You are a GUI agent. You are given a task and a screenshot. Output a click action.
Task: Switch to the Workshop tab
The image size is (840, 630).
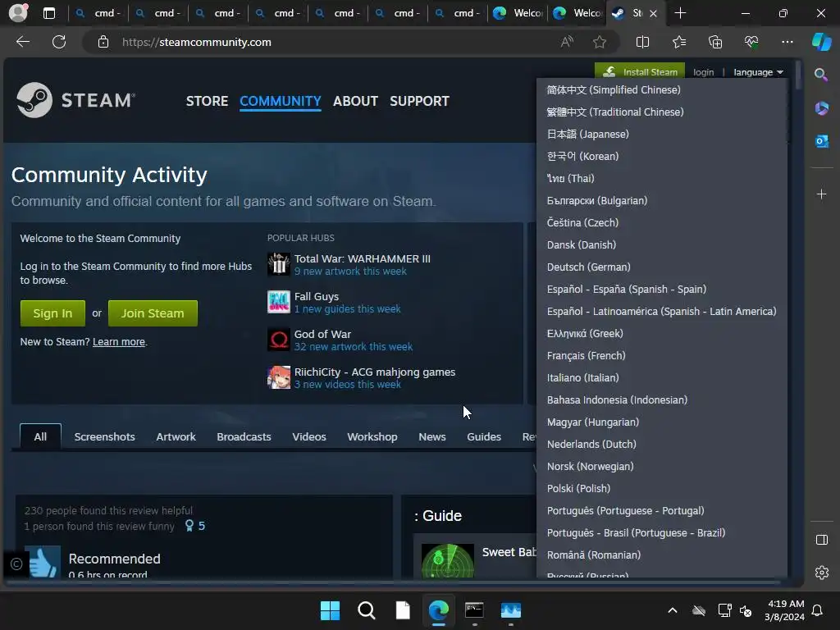tap(372, 436)
